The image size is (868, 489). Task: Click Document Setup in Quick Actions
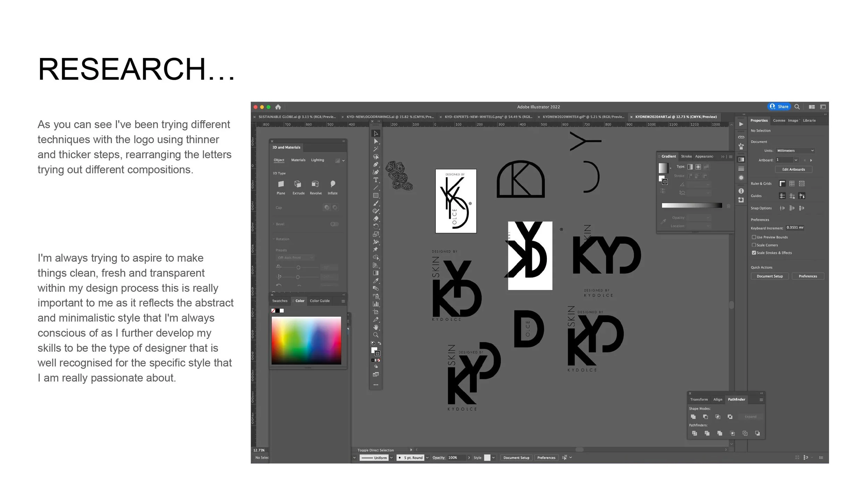(x=770, y=276)
